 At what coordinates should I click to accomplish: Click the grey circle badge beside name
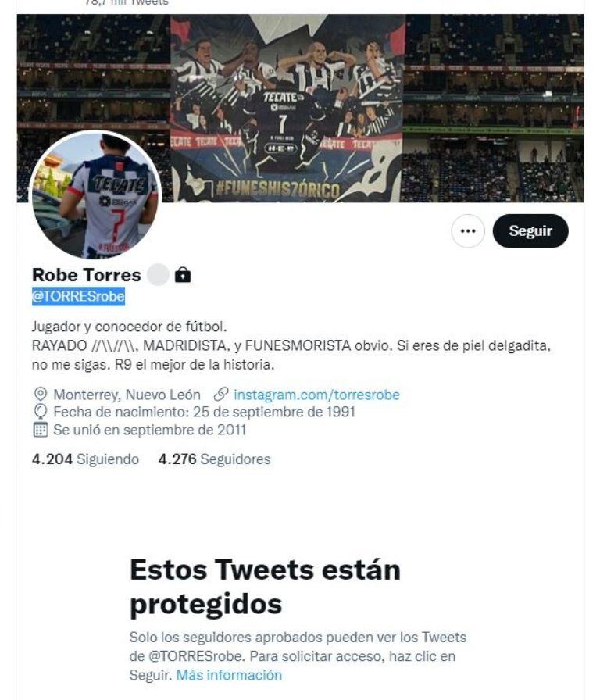(158, 274)
